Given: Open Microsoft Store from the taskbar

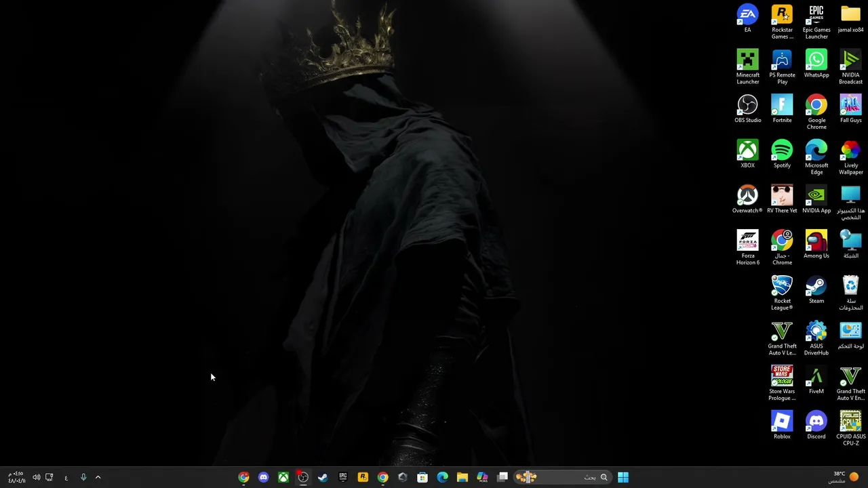Looking at the screenshot, I should [x=422, y=477].
